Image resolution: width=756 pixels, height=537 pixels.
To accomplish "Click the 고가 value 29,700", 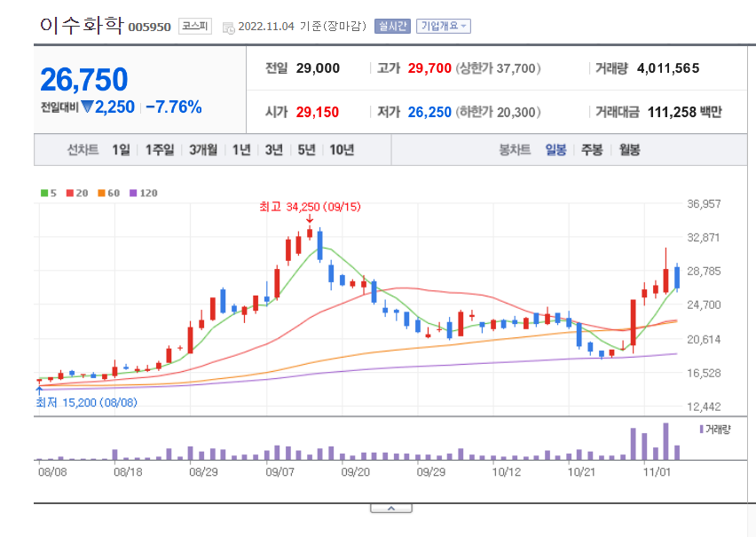I will [429, 68].
